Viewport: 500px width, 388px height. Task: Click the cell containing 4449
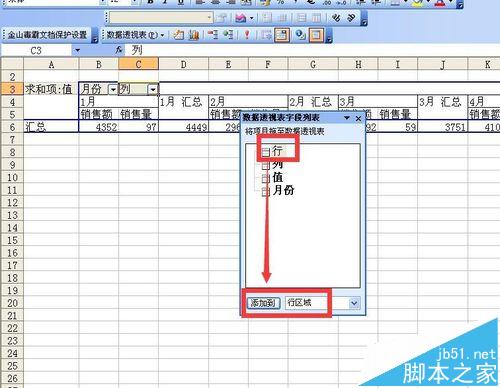(183, 127)
